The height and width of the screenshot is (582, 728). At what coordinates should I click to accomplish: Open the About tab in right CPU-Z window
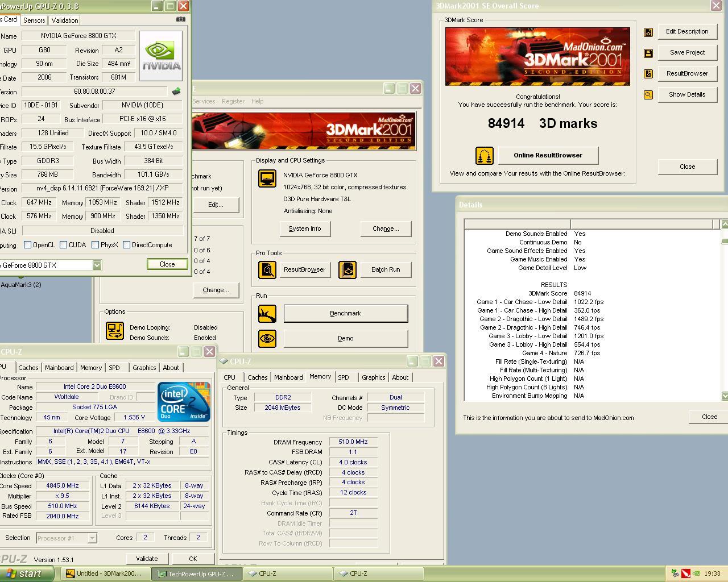[x=400, y=377]
